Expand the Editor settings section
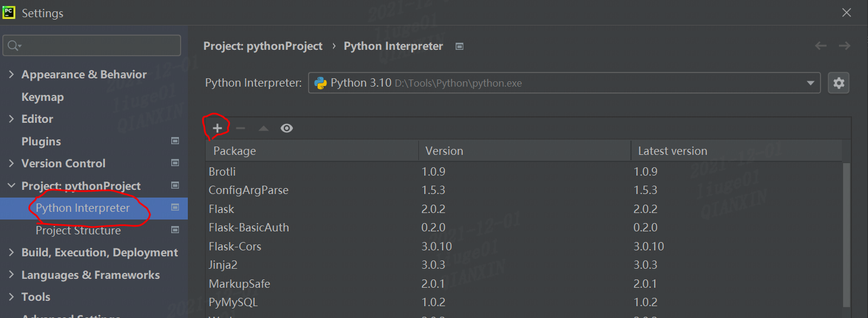Image resolution: width=868 pixels, height=318 pixels. (x=11, y=119)
